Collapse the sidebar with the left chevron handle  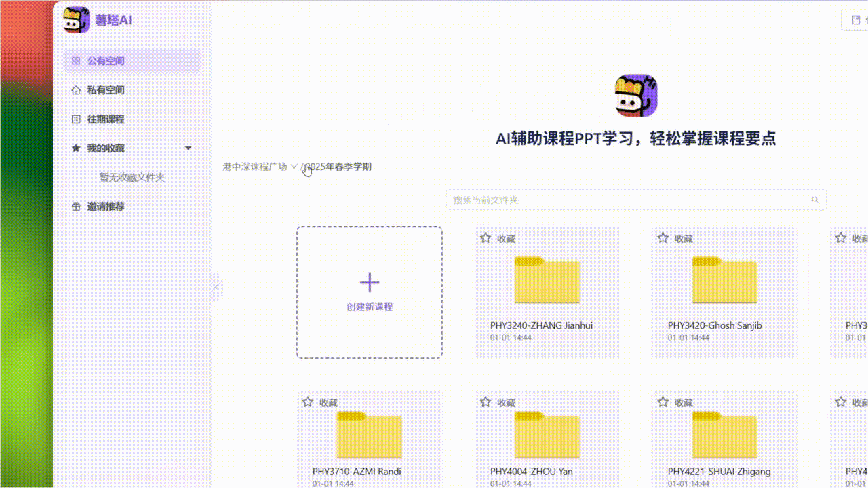[216, 287]
